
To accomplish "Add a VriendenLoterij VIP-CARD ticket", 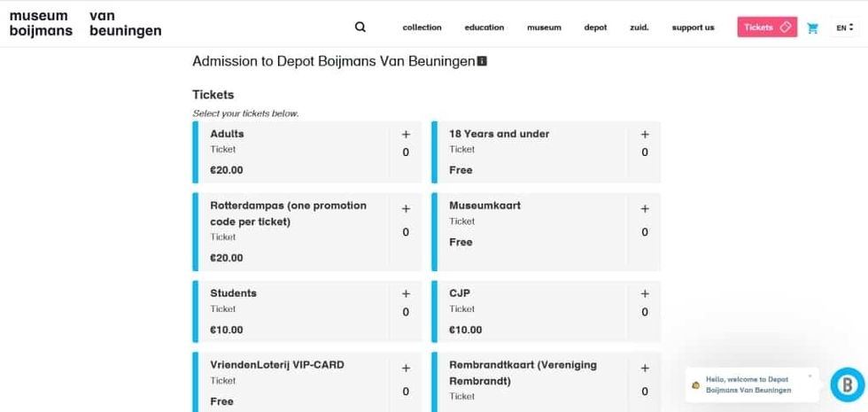I will click(406, 369).
